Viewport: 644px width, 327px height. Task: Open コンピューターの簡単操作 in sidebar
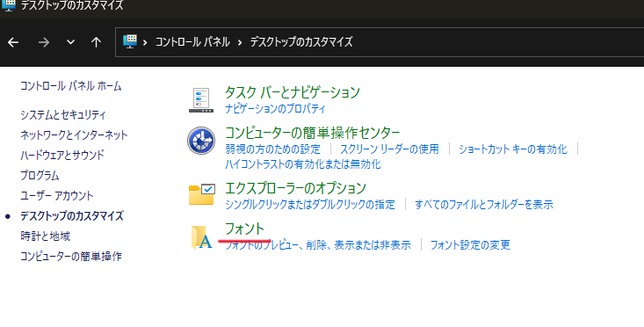coord(70,257)
